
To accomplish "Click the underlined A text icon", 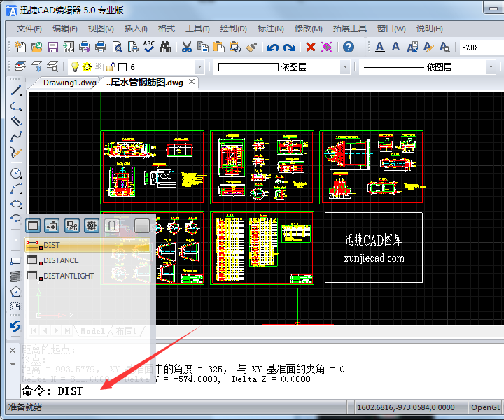I will coord(380,47).
